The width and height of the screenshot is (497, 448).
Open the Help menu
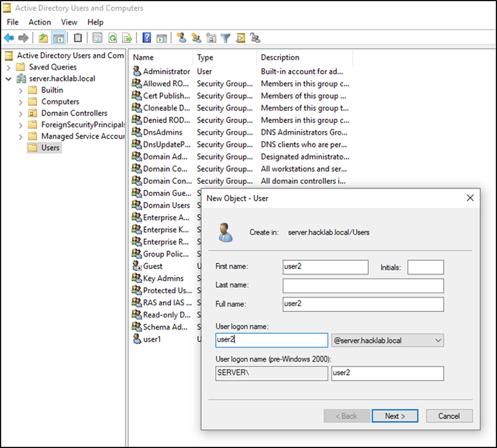coord(96,22)
